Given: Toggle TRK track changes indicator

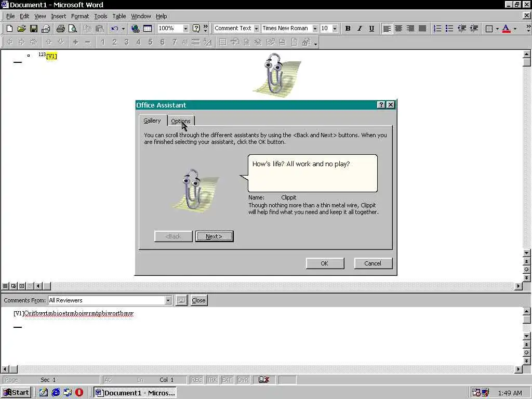Looking at the screenshot, I should point(212,380).
